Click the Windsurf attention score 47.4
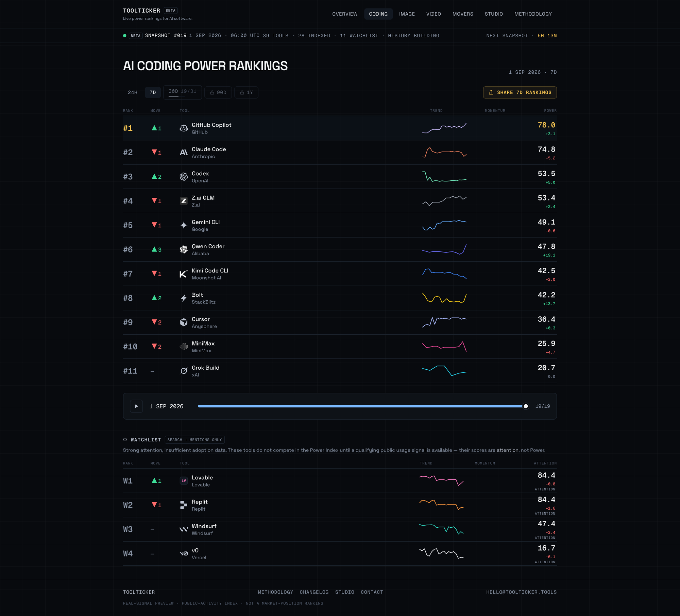The height and width of the screenshot is (616, 680). coord(546,524)
